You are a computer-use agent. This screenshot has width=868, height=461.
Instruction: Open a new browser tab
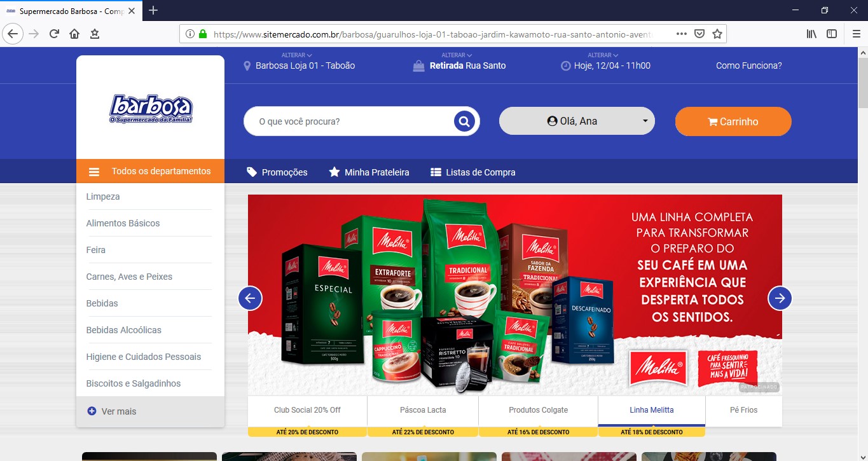[x=153, y=10]
